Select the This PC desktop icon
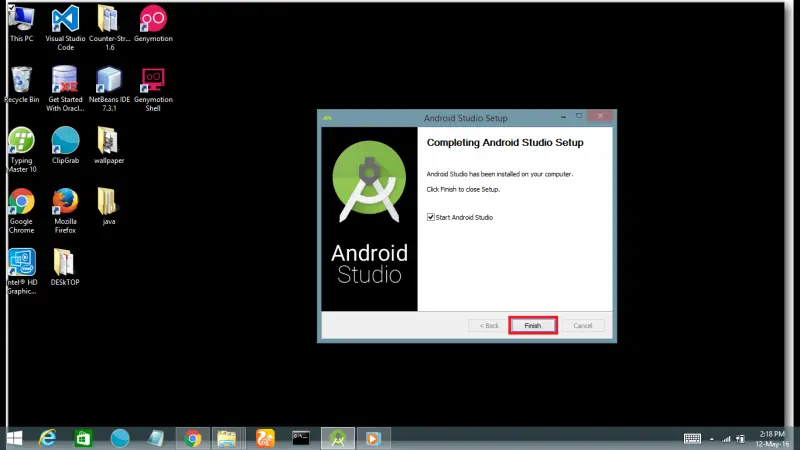Image resolution: width=800 pixels, height=450 pixels. (x=21, y=24)
